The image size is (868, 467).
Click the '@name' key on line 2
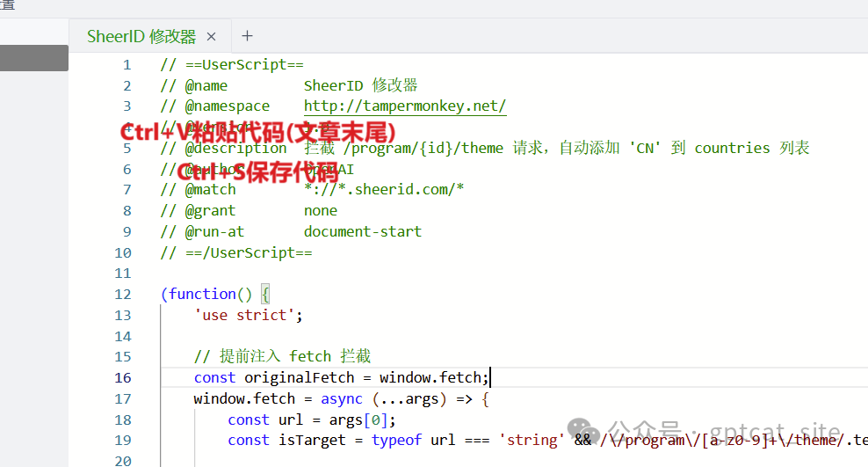click(206, 86)
